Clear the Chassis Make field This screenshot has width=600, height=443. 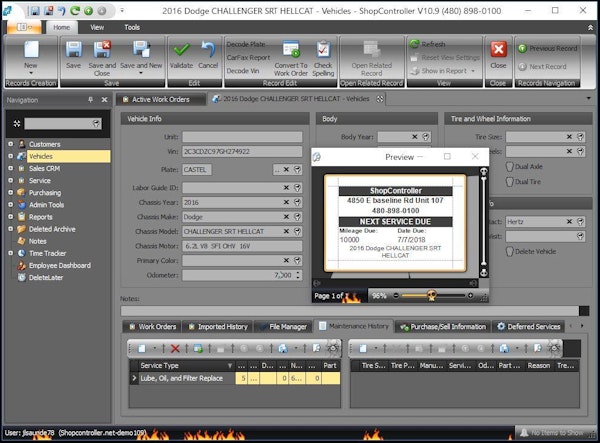pyautogui.click(x=286, y=217)
